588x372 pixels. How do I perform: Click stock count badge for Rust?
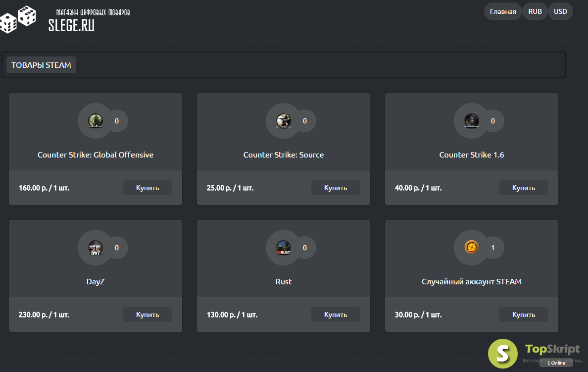tap(305, 248)
